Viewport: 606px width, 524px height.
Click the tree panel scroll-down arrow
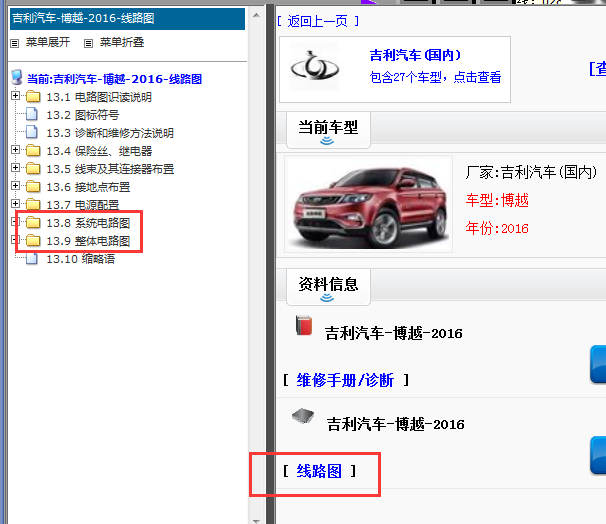[256, 521]
